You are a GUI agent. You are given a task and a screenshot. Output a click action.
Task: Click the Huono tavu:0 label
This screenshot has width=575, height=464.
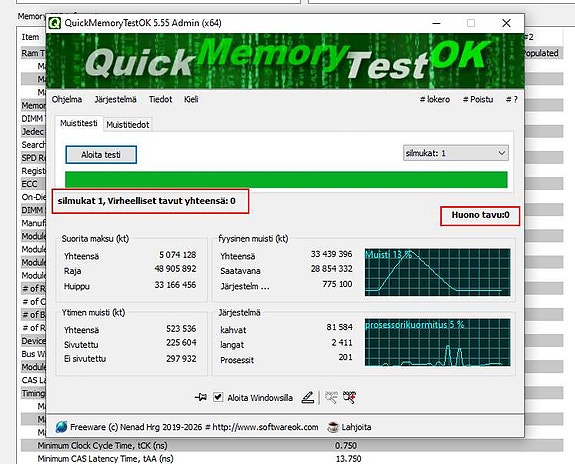(x=480, y=215)
